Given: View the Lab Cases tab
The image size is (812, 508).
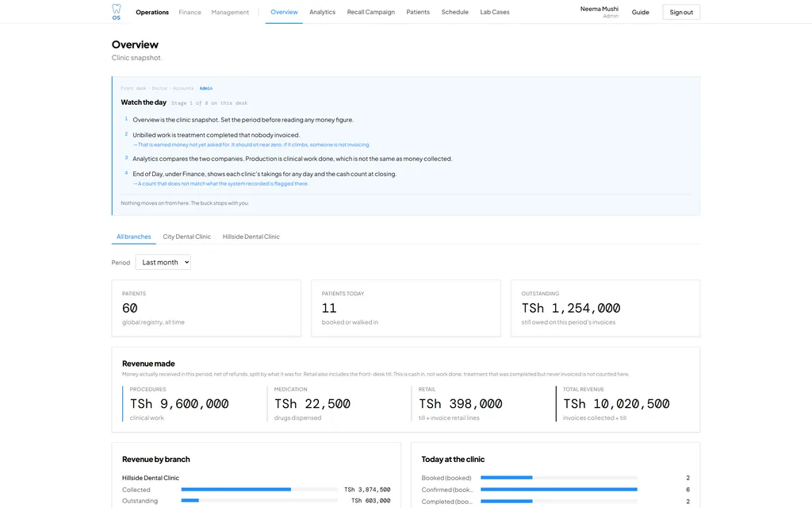Looking at the screenshot, I should 495,12.
